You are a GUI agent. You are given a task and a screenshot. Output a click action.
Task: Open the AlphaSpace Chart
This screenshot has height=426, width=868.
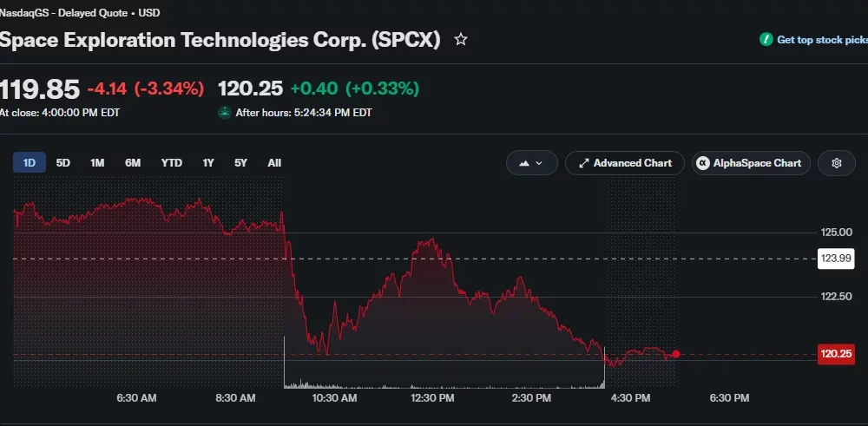pyautogui.click(x=751, y=163)
